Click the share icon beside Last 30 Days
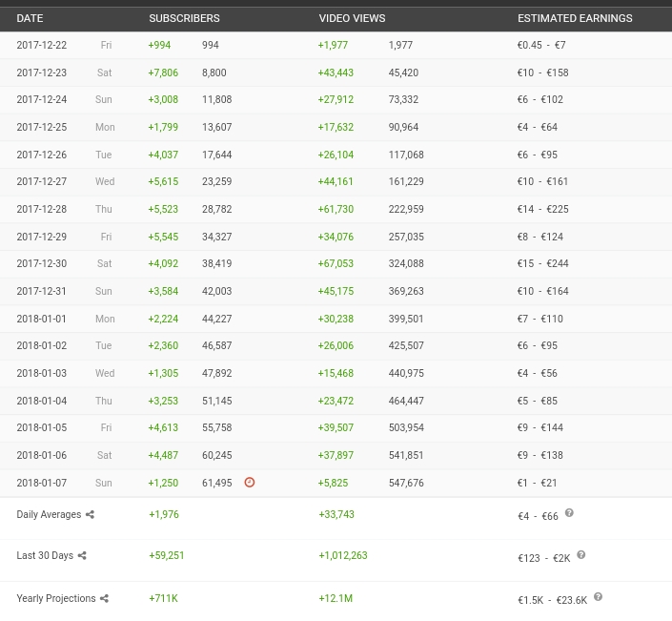This screenshot has width=672, height=621. click(x=82, y=556)
